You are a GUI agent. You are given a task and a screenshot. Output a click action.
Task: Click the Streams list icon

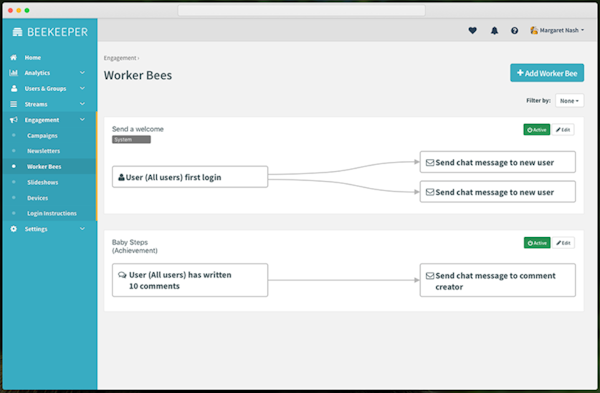(x=13, y=104)
